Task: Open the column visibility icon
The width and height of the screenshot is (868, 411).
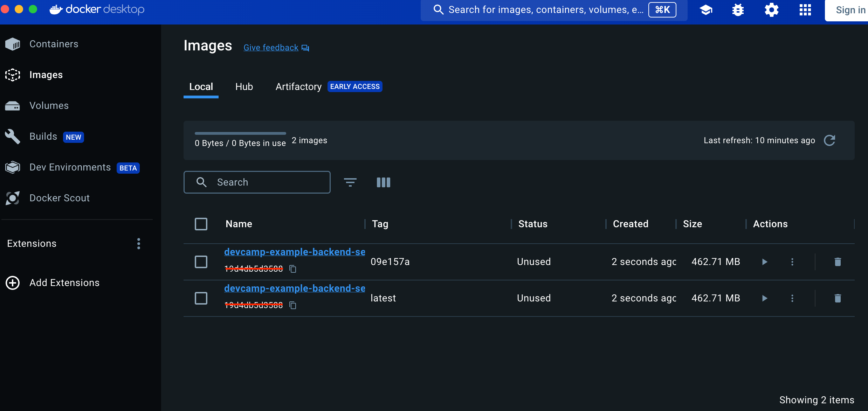Action: tap(383, 182)
